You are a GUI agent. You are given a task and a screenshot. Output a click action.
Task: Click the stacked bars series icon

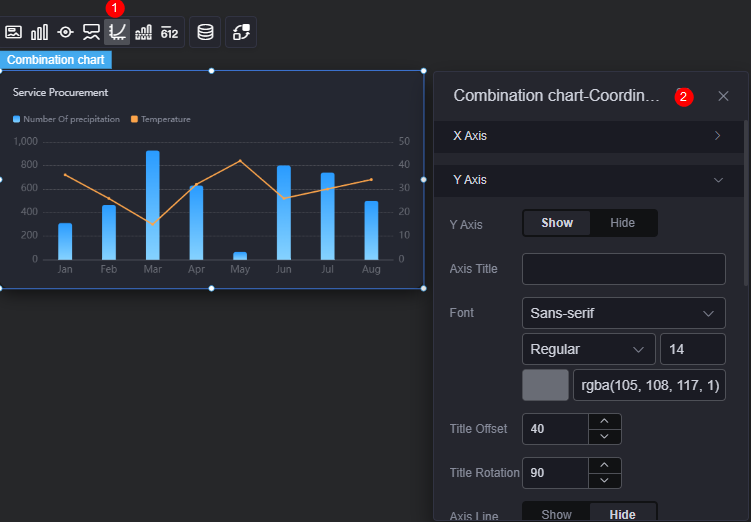[143, 32]
